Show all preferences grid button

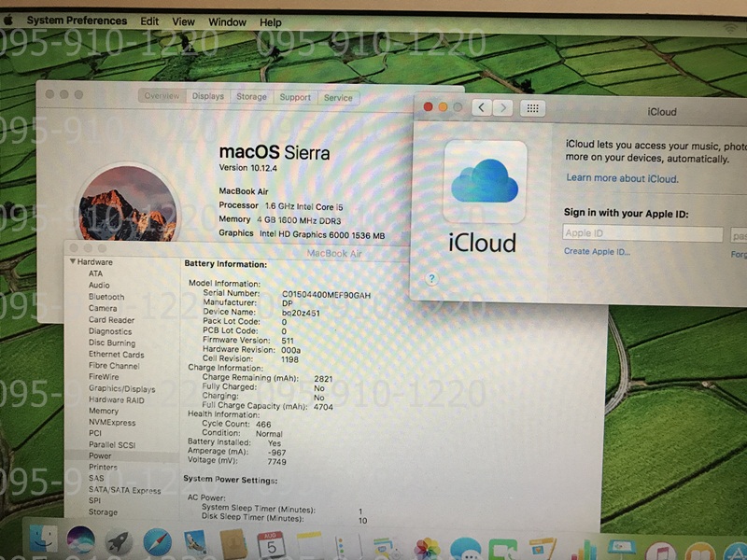[x=532, y=108]
